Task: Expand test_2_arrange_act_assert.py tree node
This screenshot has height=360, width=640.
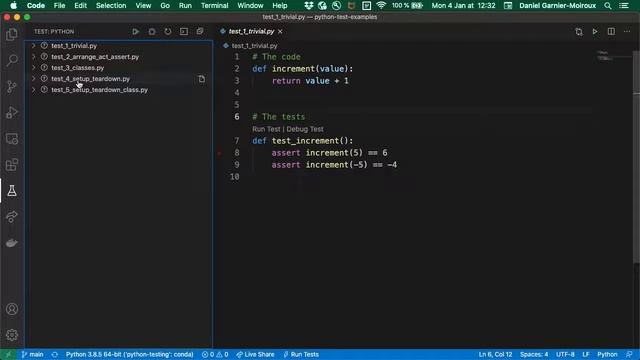Action: tap(33, 57)
